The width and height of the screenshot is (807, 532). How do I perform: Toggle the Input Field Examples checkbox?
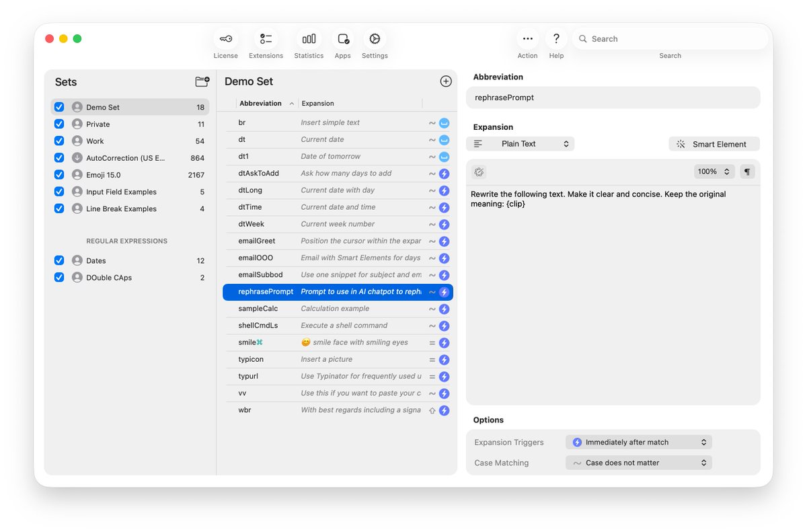coord(59,192)
